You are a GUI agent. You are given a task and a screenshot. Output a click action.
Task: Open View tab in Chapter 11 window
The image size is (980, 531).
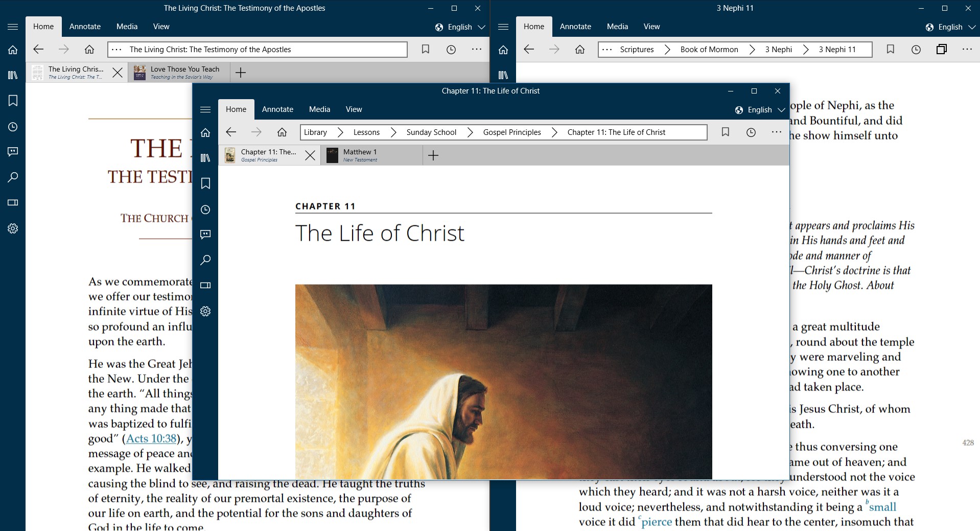pos(354,109)
